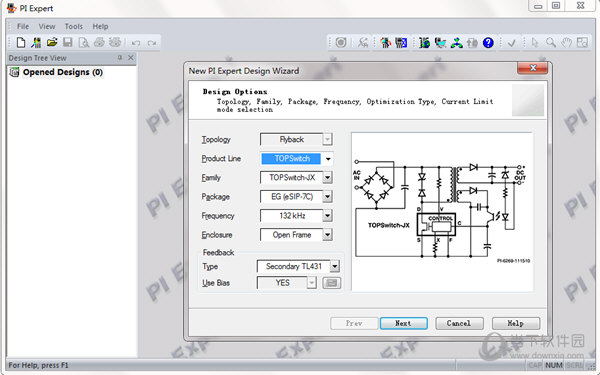Click the chip with blue panel icon
This screenshot has width=600, height=375.
click(x=401, y=42)
